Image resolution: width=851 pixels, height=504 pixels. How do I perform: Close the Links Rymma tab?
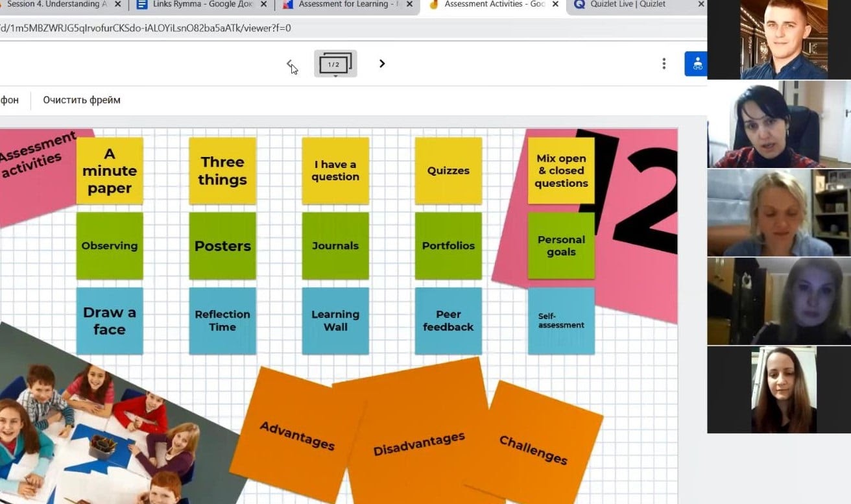click(264, 5)
